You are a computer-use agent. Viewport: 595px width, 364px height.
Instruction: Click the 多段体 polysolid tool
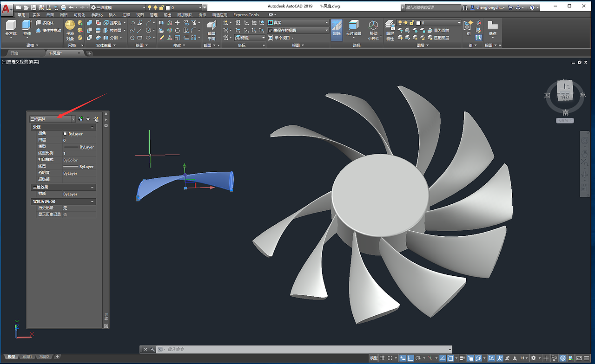[x=45, y=23]
